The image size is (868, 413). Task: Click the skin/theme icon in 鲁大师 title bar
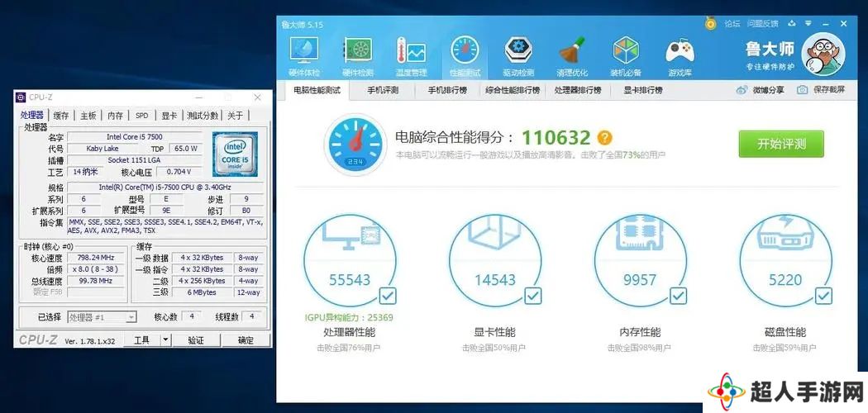point(792,23)
